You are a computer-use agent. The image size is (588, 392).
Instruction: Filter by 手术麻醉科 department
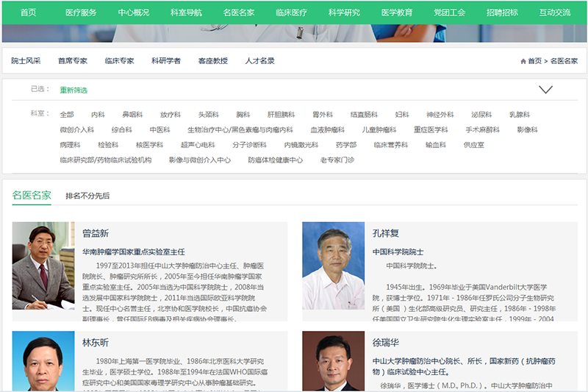(483, 129)
